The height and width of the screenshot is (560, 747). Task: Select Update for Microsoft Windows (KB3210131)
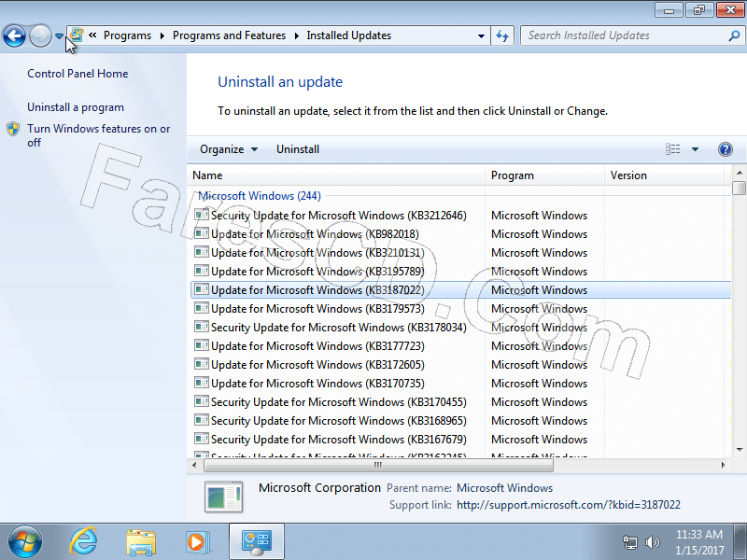[x=460, y=253]
